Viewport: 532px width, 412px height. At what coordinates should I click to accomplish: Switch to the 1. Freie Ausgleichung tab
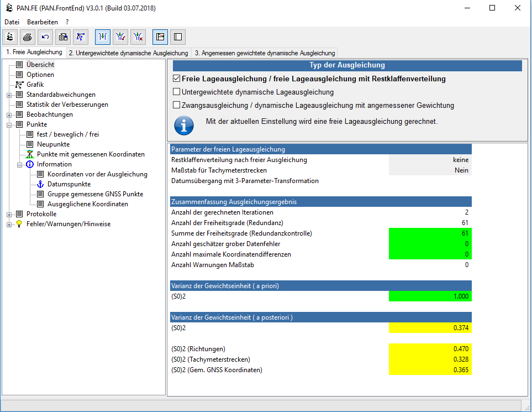click(x=34, y=52)
